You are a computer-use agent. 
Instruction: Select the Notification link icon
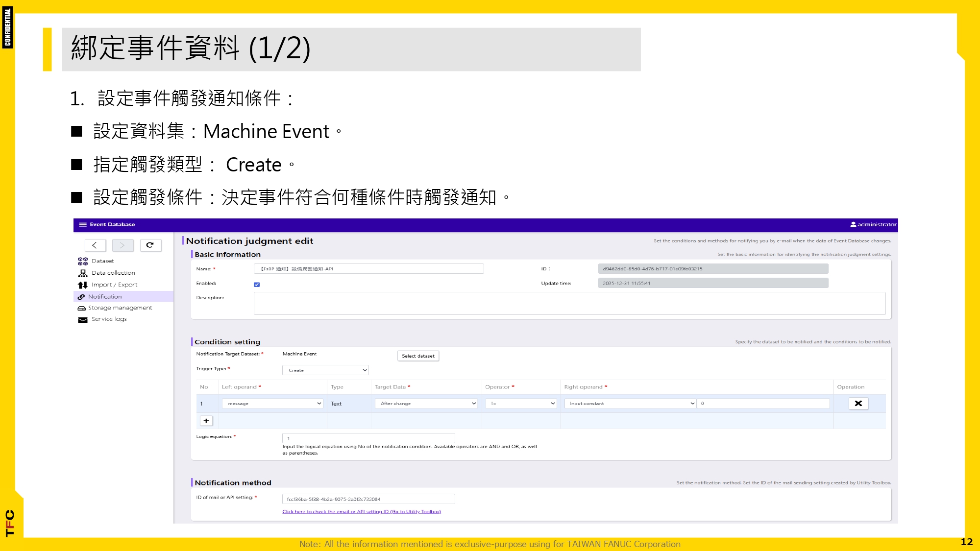82,296
